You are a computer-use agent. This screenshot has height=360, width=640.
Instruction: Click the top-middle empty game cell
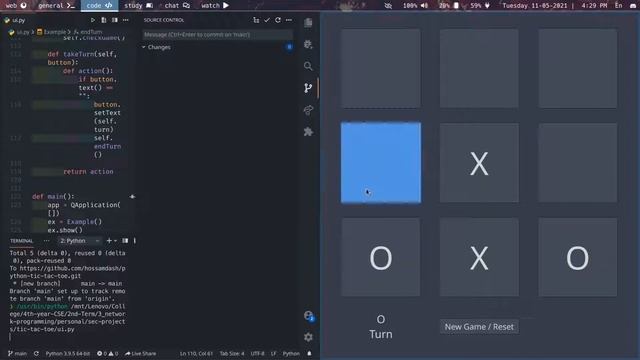[479, 68]
